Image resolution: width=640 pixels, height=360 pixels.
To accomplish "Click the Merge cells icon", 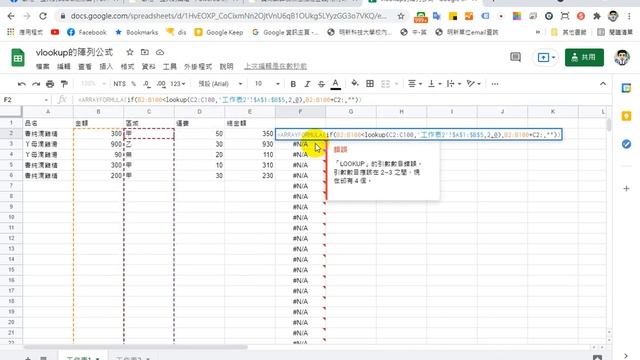I will (x=385, y=84).
